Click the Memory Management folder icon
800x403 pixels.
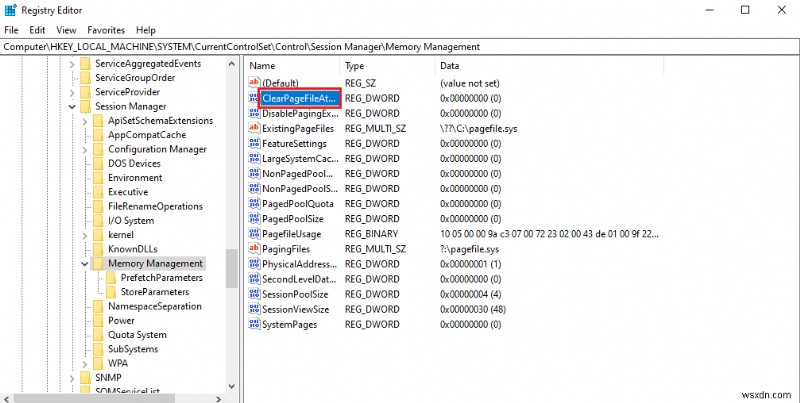pyautogui.click(x=98, y=263)
